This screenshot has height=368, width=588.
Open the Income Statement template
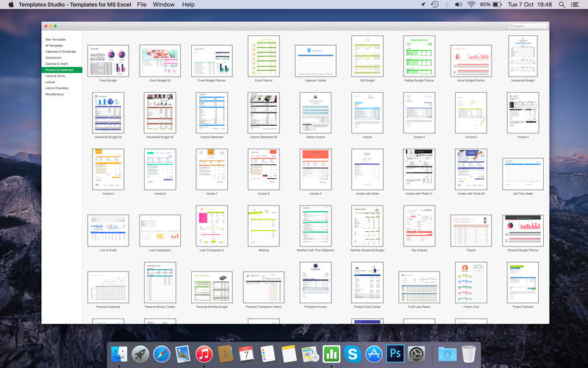(x=212, y=113)
